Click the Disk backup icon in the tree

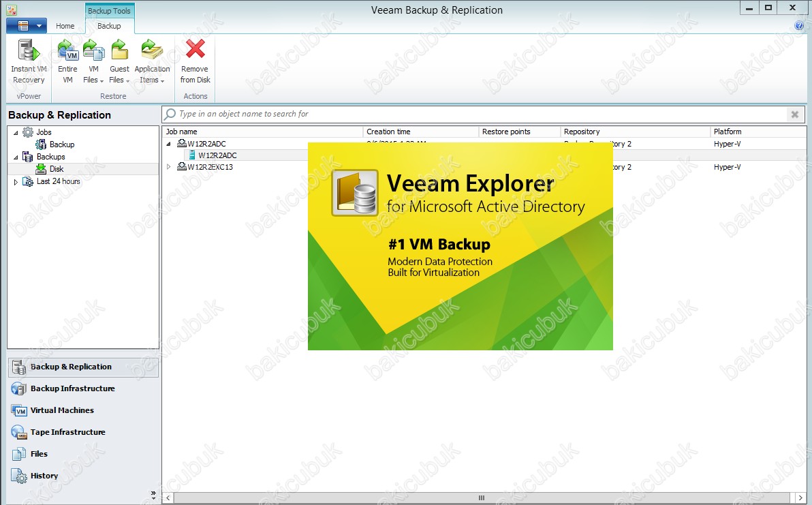[x=41, y=169]
